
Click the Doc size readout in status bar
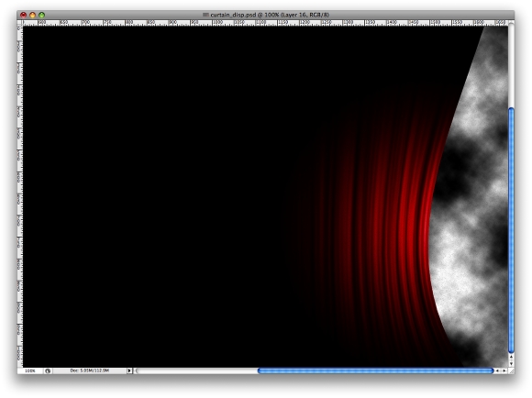tap(90, 370)
